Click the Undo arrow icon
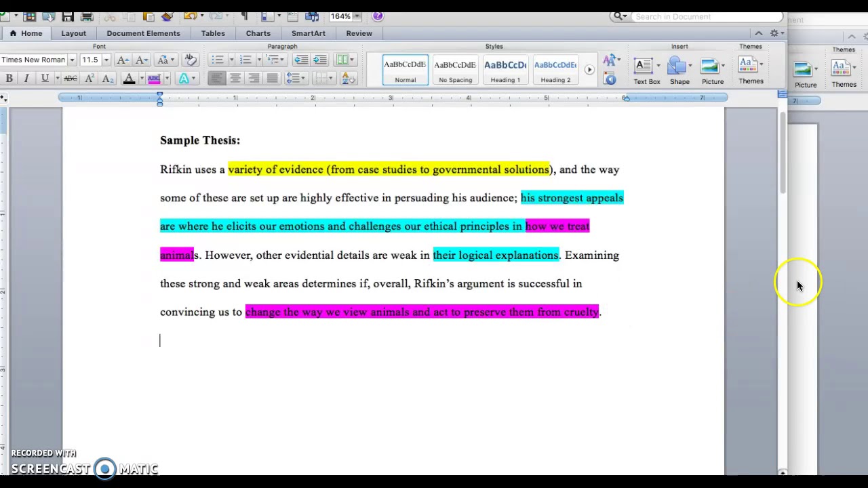Image resolution: width=868 pixels, height=488 pixels. tap(190, 16)
